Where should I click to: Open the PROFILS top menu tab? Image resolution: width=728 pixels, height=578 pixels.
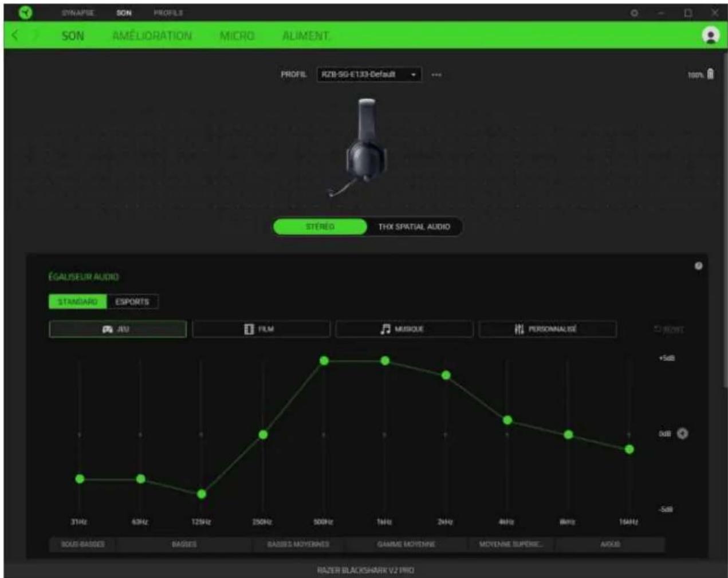click(x=168, y=13)
